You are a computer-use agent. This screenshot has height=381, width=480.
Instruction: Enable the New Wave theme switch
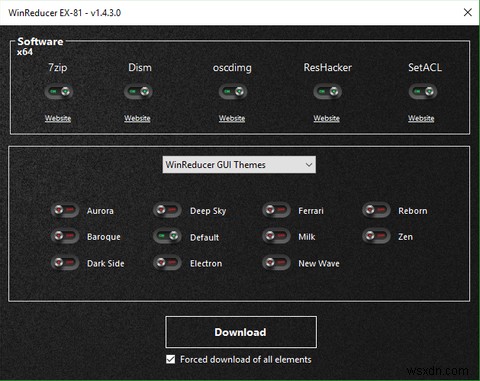point(276,263)
